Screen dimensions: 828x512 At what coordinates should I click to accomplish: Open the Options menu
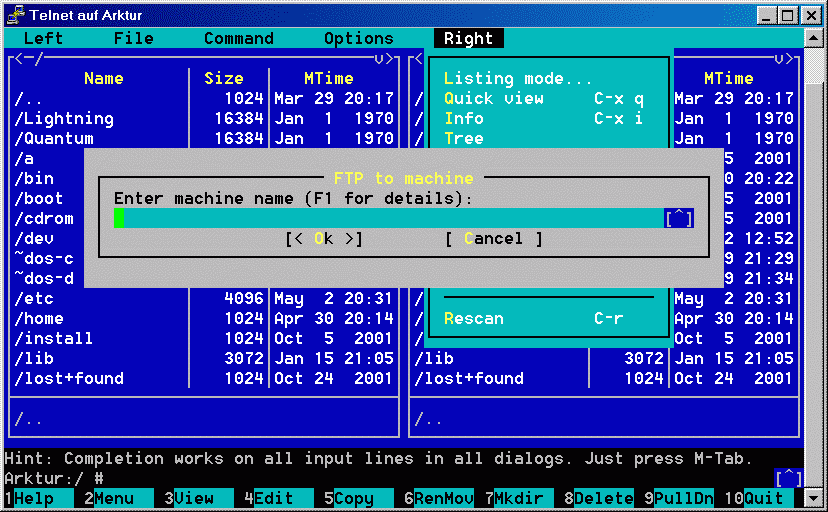[x=358, y=38]
